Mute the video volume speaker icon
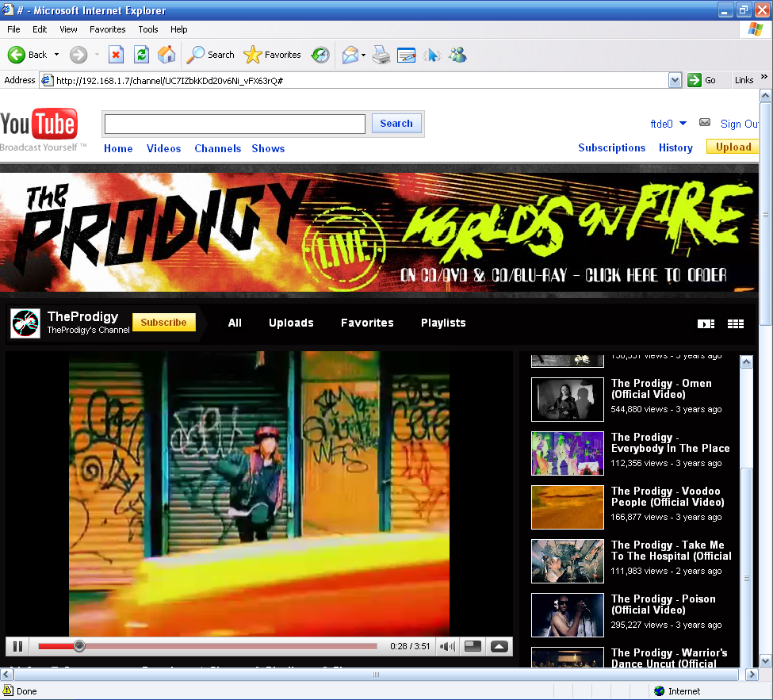 point(448,646)
